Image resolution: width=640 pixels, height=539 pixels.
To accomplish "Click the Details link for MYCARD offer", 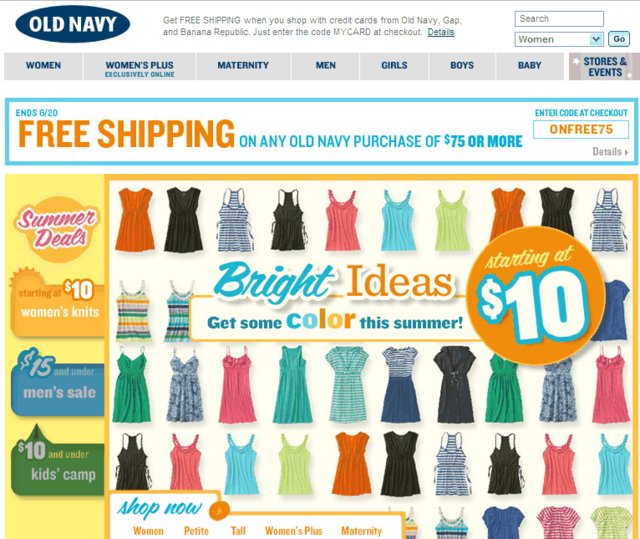I will click(441, 32).
